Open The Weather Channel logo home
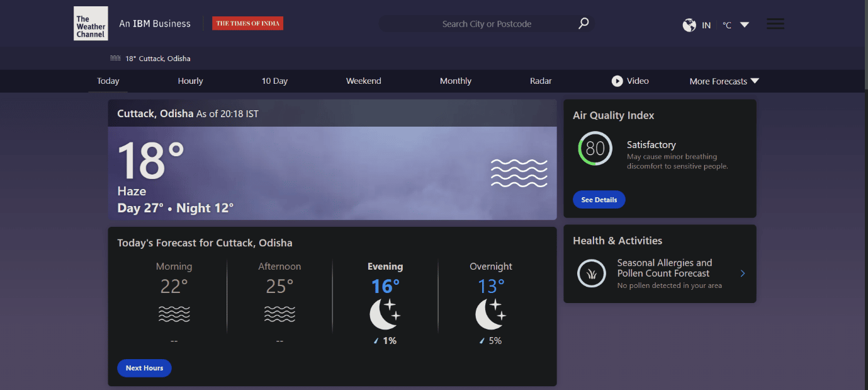This screenshot has width=868, height=390. point(91,24)
